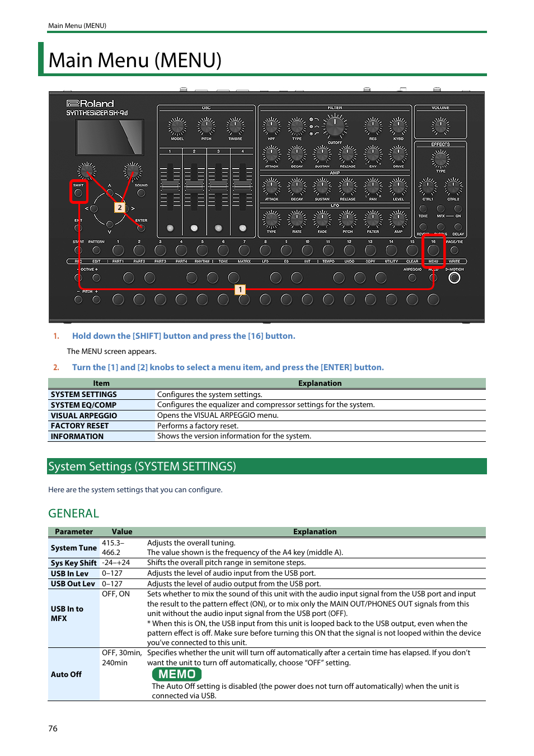534x756 pixels.
Task: Toggle oscillator 4 lit button under its fader
Action: (242, 228)
